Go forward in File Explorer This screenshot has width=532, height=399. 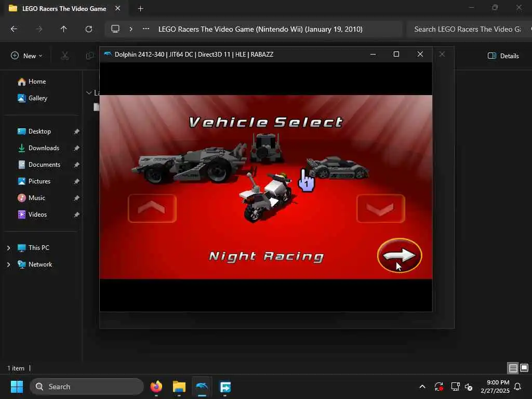point(39,29)
